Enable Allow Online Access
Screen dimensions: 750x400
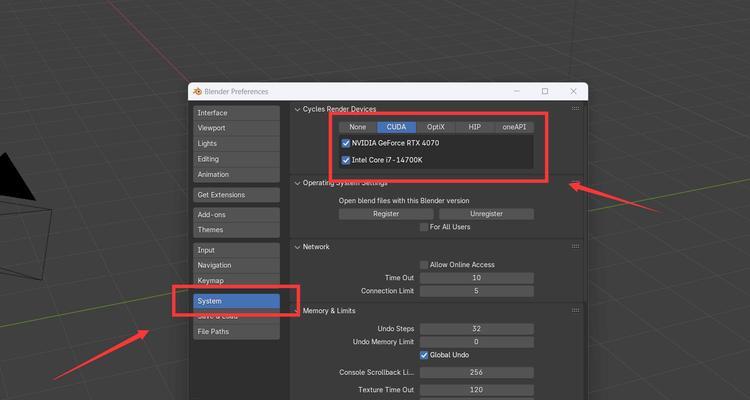(x=424, y=265)
